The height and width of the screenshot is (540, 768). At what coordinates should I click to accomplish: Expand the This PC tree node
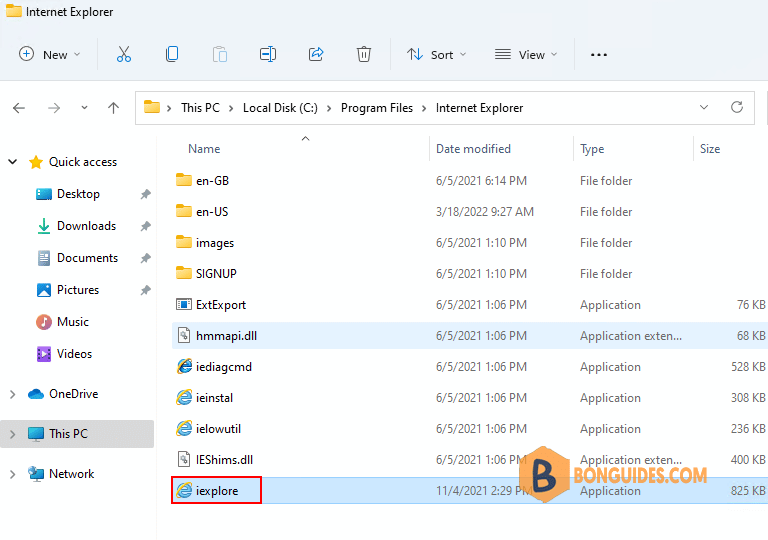(13, 434)
